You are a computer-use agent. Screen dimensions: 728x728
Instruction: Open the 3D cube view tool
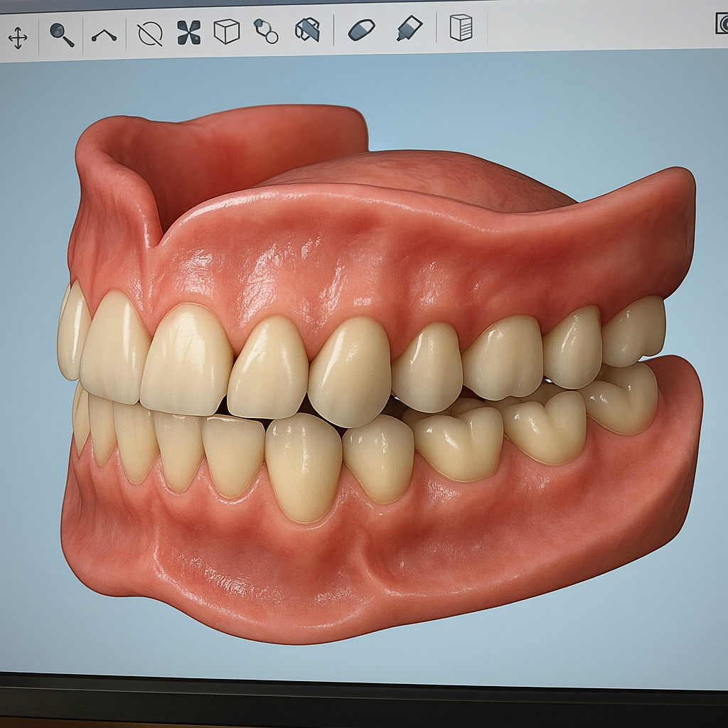(x=226, y=30)
